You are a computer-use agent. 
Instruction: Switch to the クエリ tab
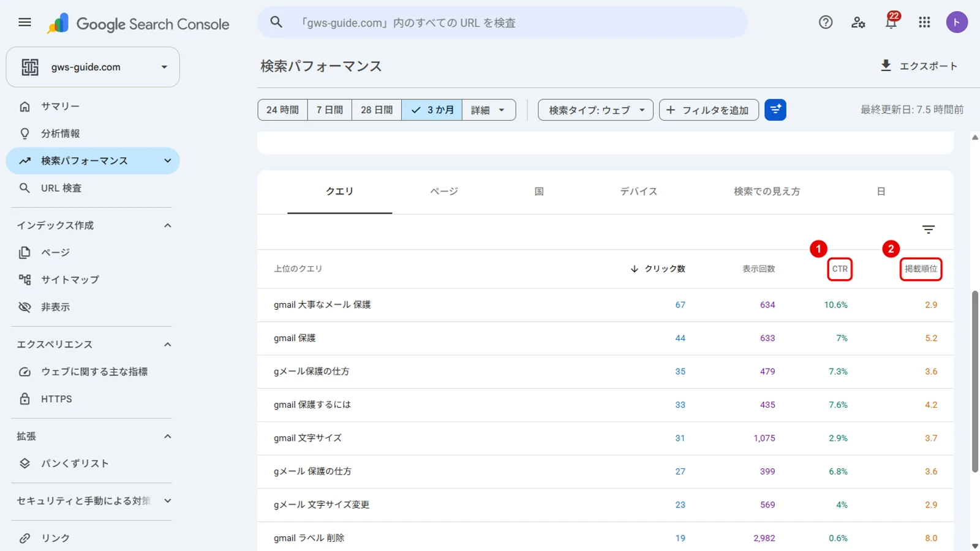[x=340, y=192]
